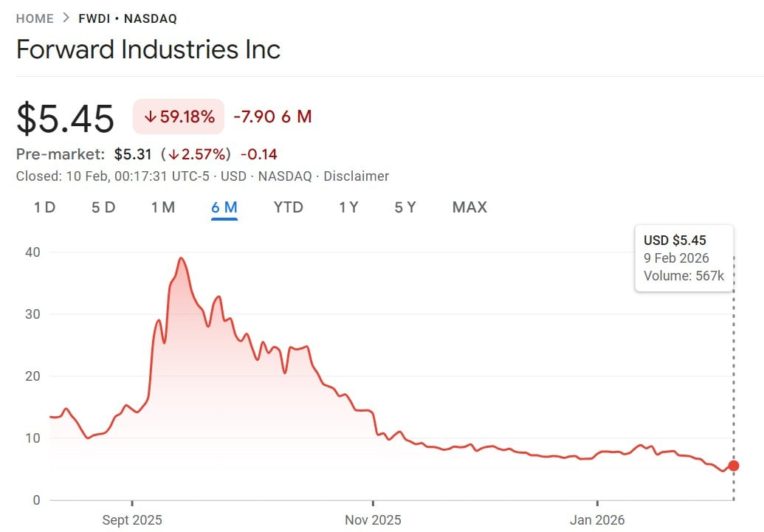Show the 1 M chart range
The height and width of the screenshot is (532, 764).
coord(163,207)
